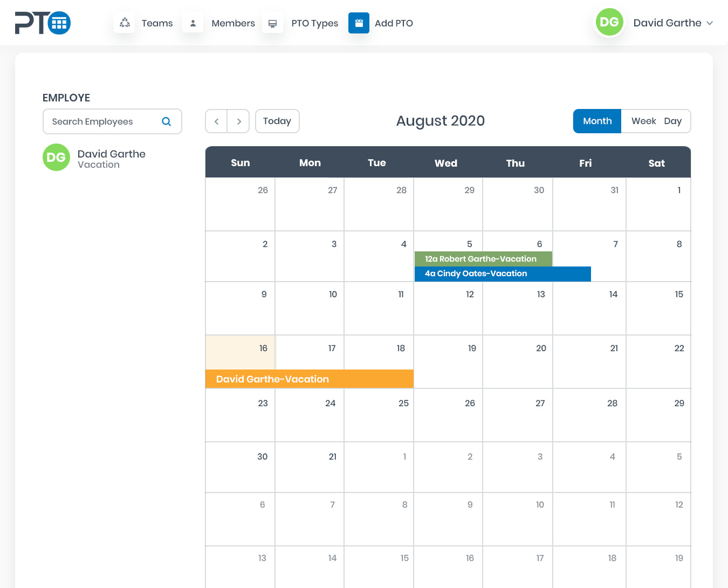The image size is (728, 588).
Task: Click the Teams recycle-style icon
Action: (x=125, y=23)
